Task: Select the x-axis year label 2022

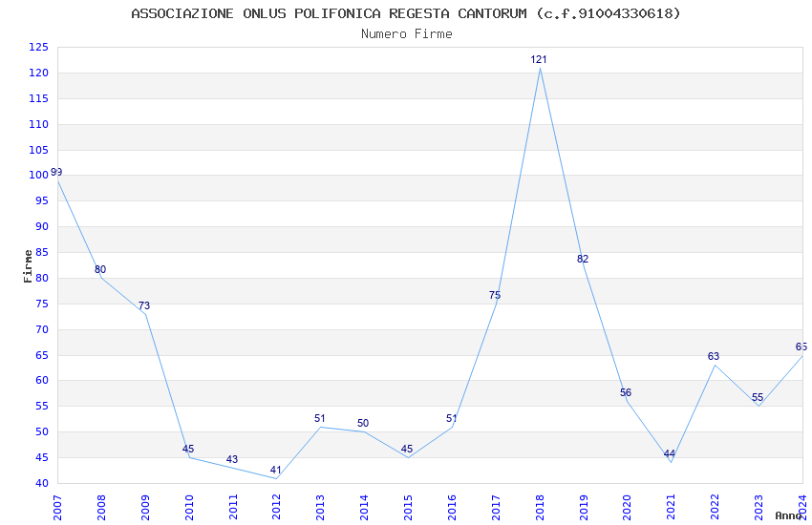Action: click(715, 508)
